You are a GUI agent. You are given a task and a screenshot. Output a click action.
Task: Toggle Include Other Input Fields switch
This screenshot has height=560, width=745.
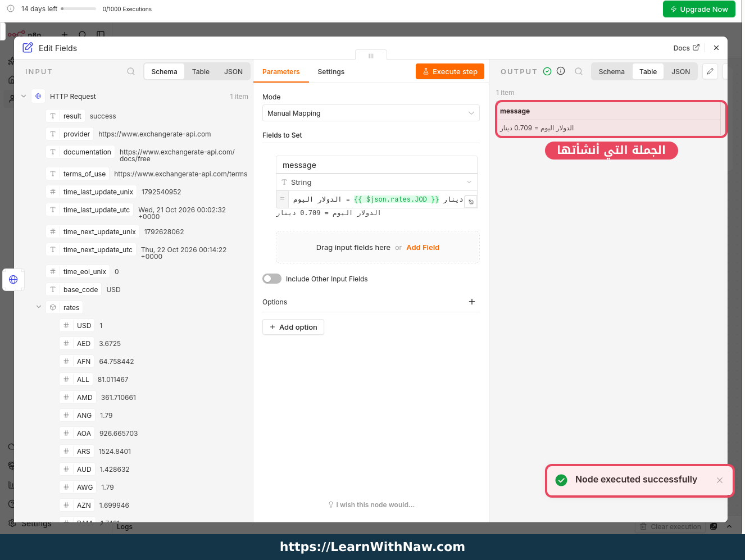click(x=272, y=279)
